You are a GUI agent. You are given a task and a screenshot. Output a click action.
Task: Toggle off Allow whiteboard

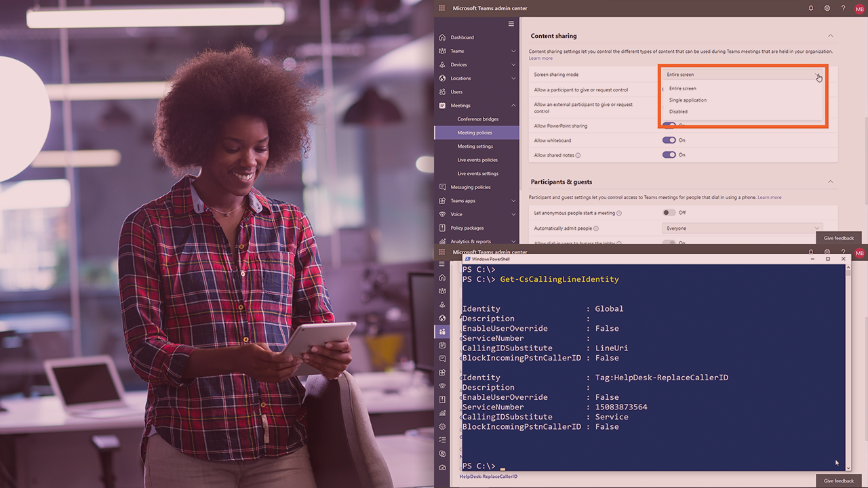click(669, 140)
